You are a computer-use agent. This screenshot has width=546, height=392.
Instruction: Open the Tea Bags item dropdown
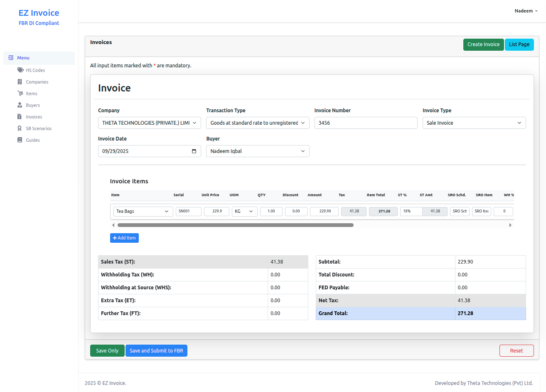[143, 211]
